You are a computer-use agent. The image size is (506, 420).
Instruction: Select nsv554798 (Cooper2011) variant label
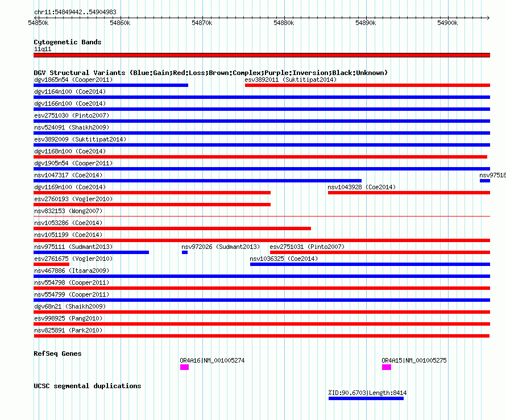click(72, 282)
